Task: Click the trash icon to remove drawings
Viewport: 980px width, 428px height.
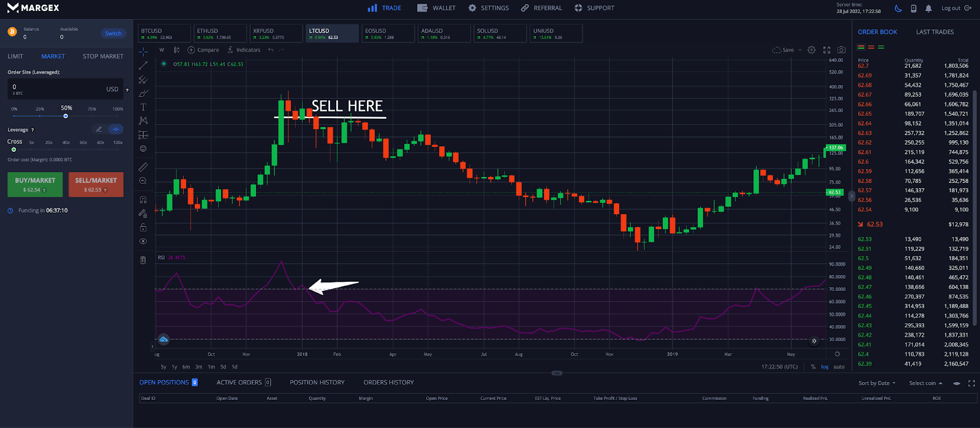Action: 143,260
